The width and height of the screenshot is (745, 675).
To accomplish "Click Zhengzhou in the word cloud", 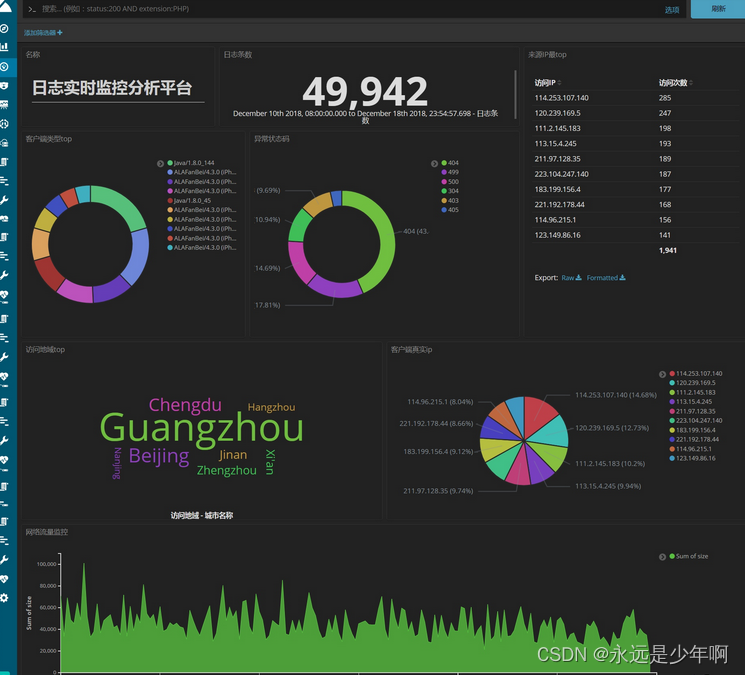I will pos(227,470).
